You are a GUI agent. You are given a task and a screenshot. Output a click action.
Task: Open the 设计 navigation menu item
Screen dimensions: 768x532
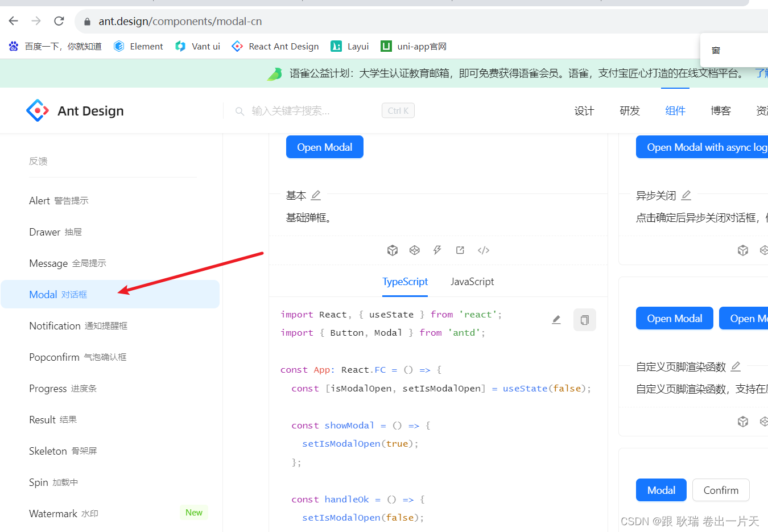click(584, 111)
